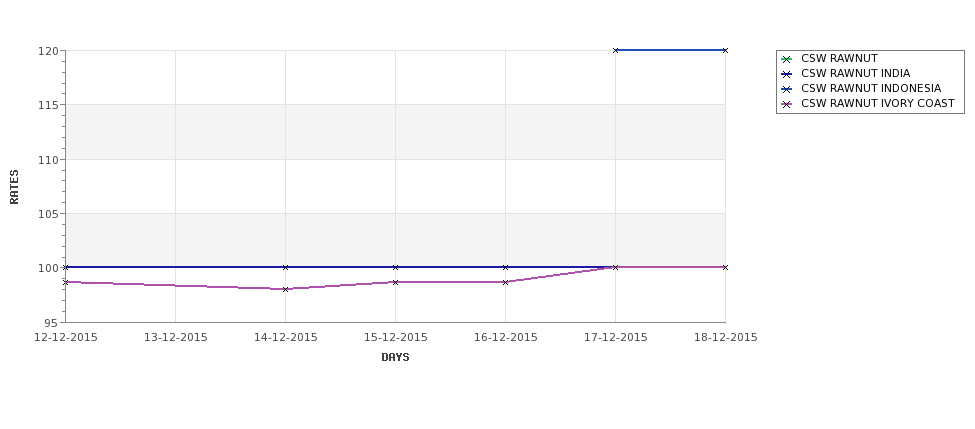Click the data marker at 100 on 18-12-2015
The image size is (975, 429).
(725, 267)
